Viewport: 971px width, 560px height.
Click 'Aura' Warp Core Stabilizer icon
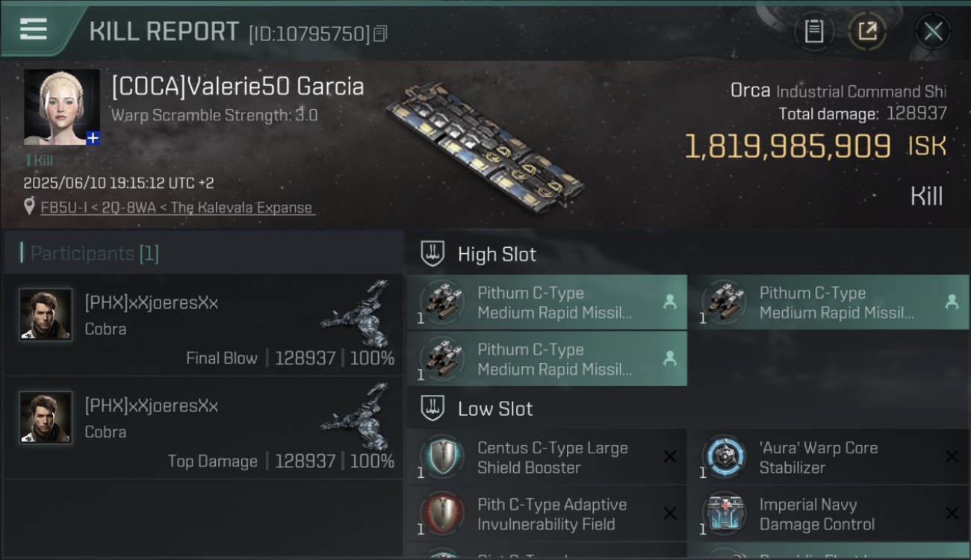click(724, 457)
